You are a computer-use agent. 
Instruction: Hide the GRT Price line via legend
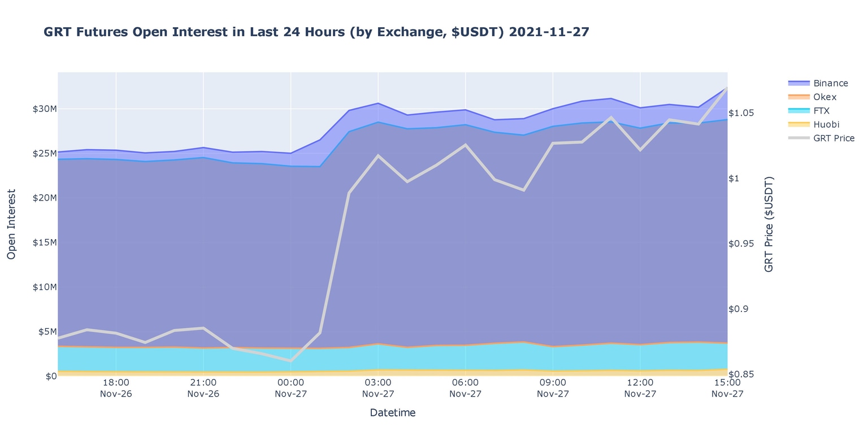coord(834,138)
